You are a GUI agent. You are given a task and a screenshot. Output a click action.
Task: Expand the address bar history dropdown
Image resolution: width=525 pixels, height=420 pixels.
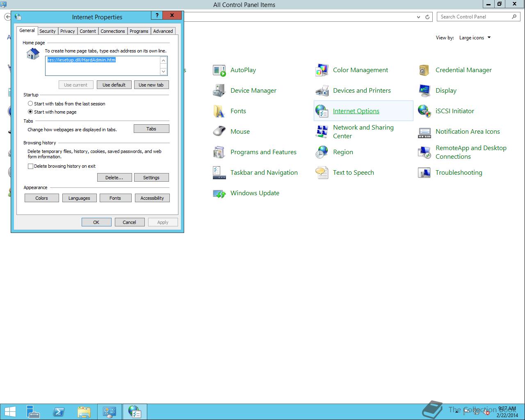click(x=418, y=17)
